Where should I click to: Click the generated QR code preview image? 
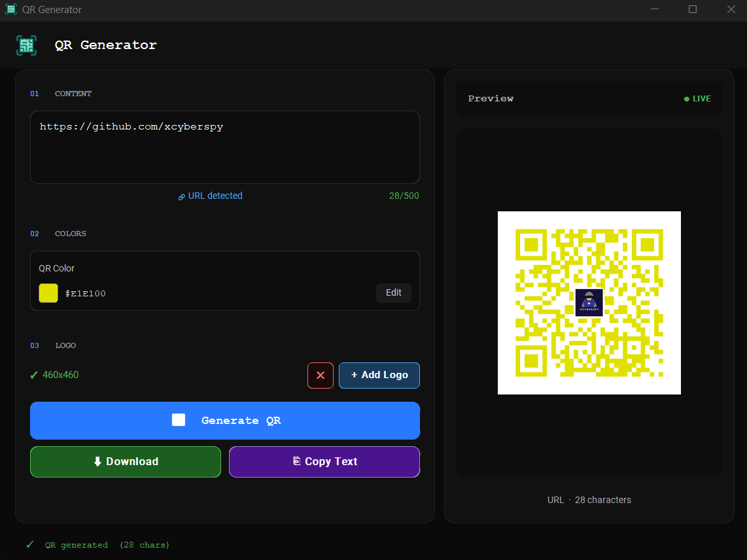[x=589, y=303]
